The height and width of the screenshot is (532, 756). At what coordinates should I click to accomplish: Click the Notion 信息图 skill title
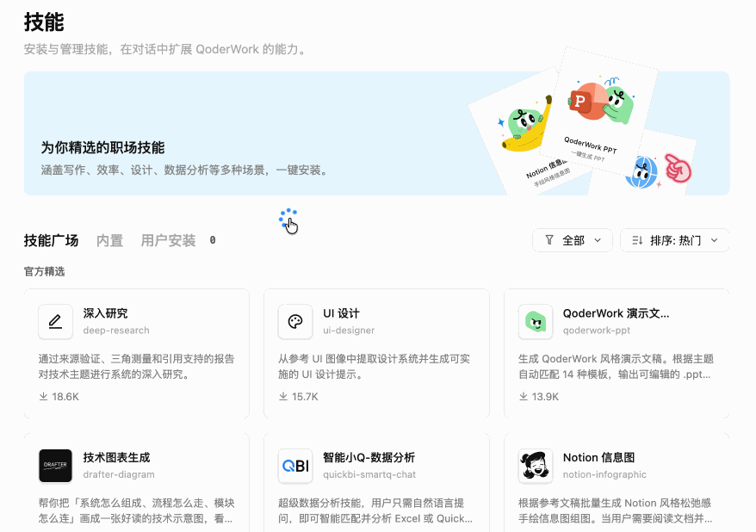pyautogui.click(x=598, y=457)
